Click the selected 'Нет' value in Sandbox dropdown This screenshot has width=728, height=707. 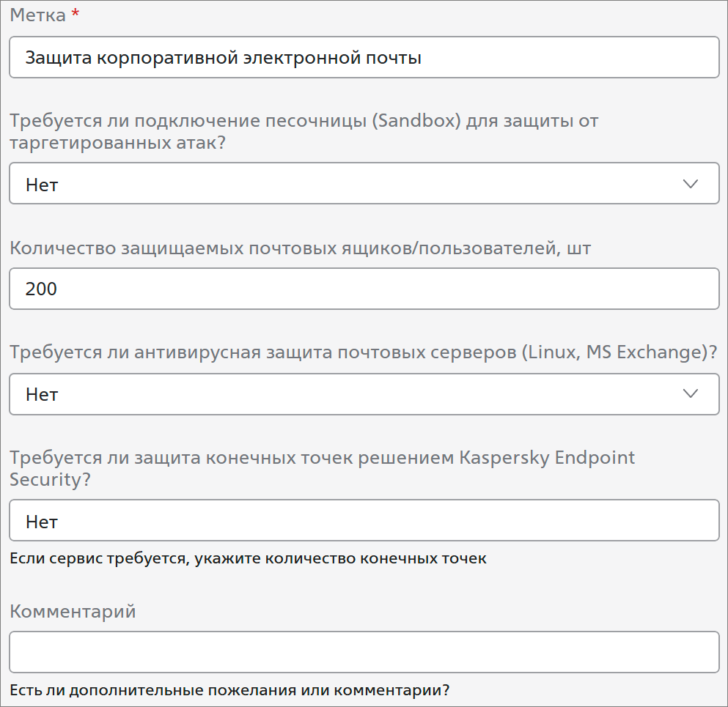[x=42, y=185]
